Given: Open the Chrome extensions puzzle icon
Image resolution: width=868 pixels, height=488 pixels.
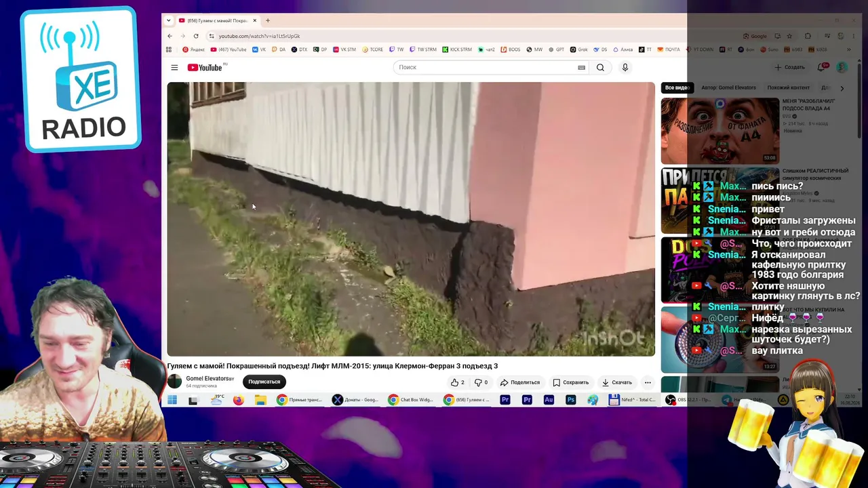Looking at the screenshot, I should [x=808, y=36].
